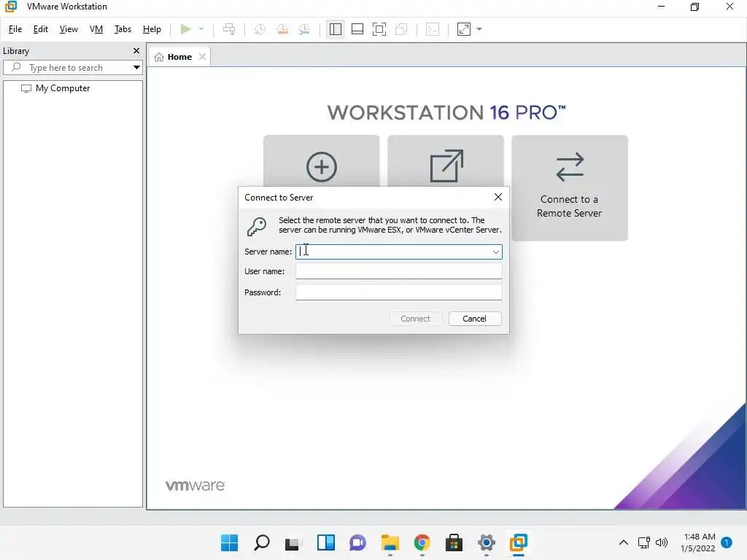Viewport: 747px width, 560px height.
Task: Click the green Power On play icon
Action: point(186,29)
